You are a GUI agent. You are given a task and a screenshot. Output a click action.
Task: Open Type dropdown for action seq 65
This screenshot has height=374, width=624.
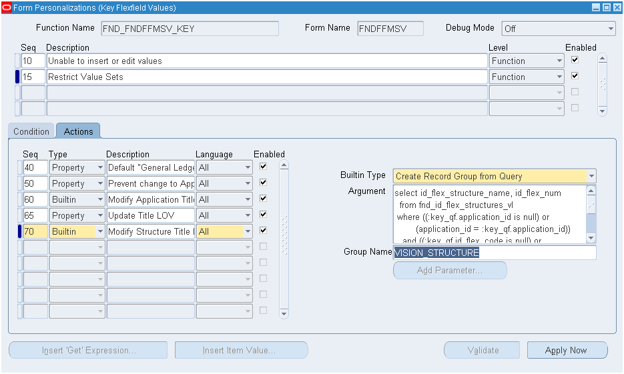tap(100, 216)
